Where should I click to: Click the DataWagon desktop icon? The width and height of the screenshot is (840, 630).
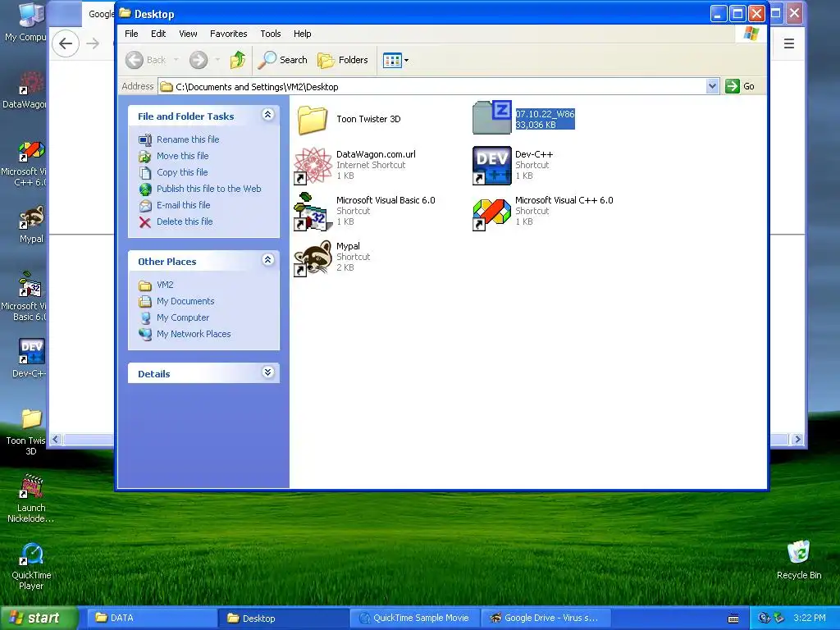click(31, 84)
